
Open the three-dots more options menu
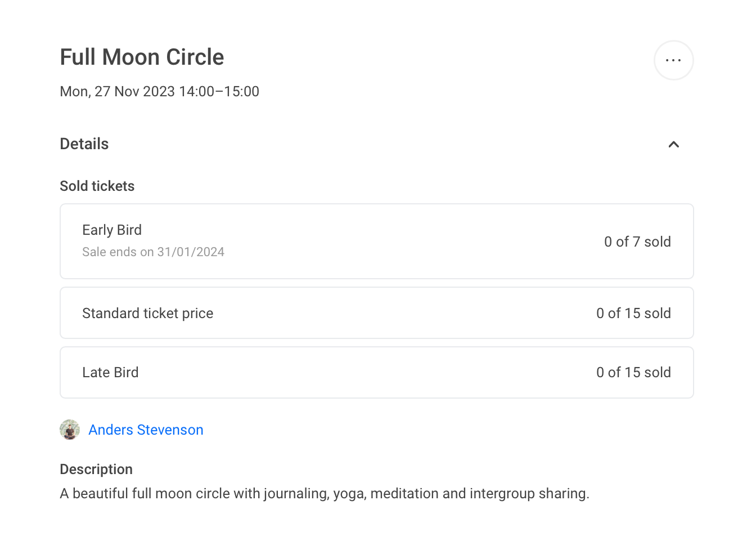[673, 60]
